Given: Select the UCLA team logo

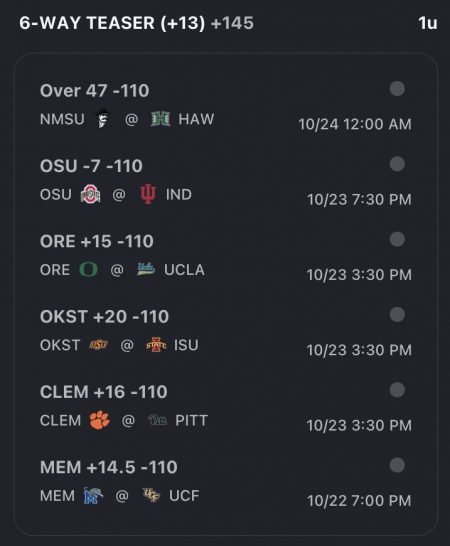Looking at the screenshot, I should pyautogui.click(x=146, y=269).
